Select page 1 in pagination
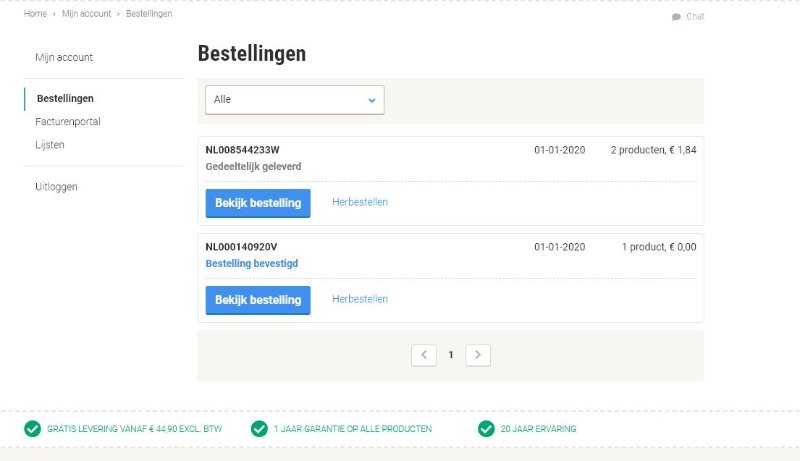Viewport: 800px width, 461px height. coord(451,355)
